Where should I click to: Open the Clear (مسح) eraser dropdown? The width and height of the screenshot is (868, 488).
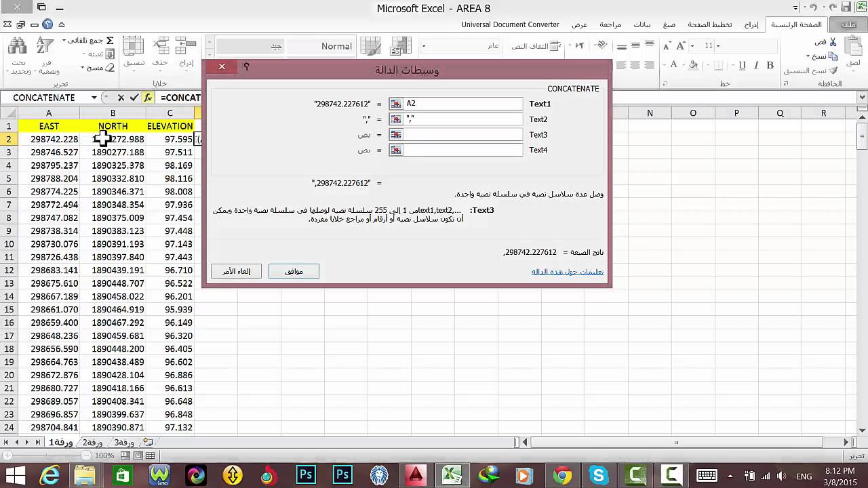coord(83,68)
